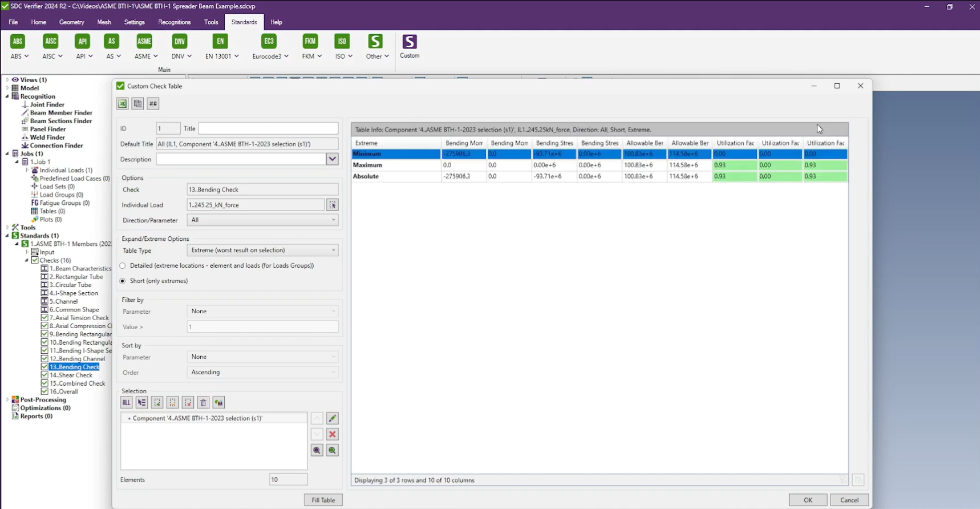
Task: Select Detailed extreme locations radio option
Action: click(x=123, y=266)
